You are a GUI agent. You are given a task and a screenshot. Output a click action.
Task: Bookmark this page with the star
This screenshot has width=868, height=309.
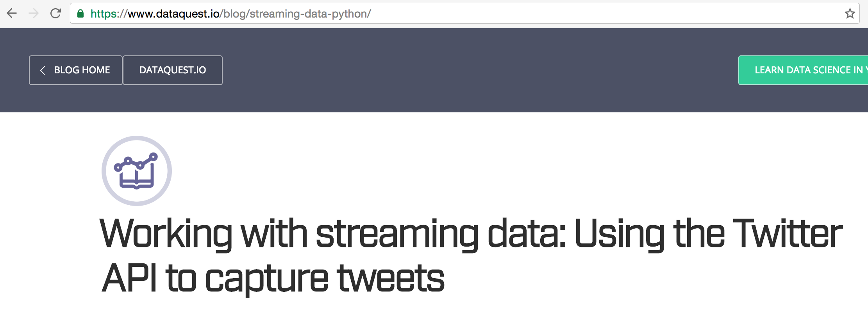tap(850, 14)
